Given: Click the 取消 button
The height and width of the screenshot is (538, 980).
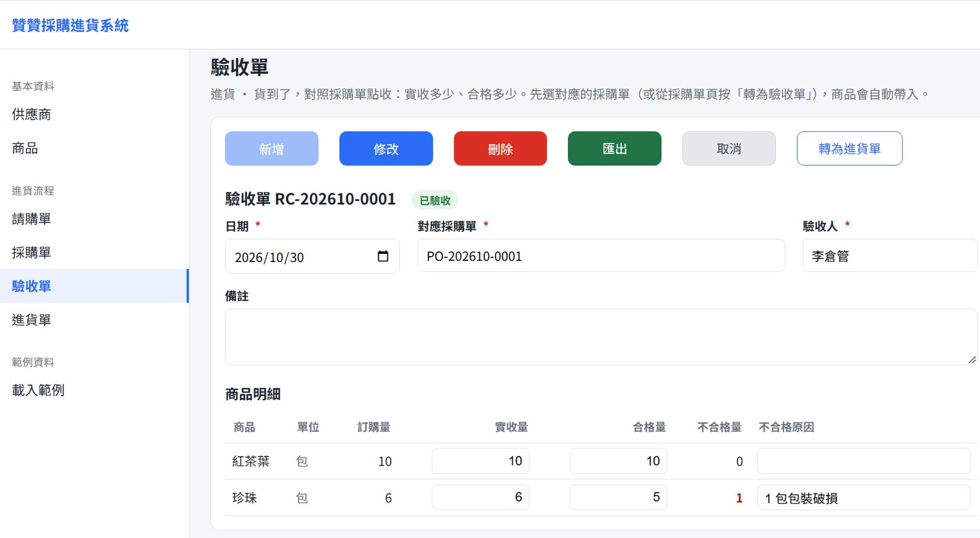Looking at the screenshot, I should (x=729, y=148).
